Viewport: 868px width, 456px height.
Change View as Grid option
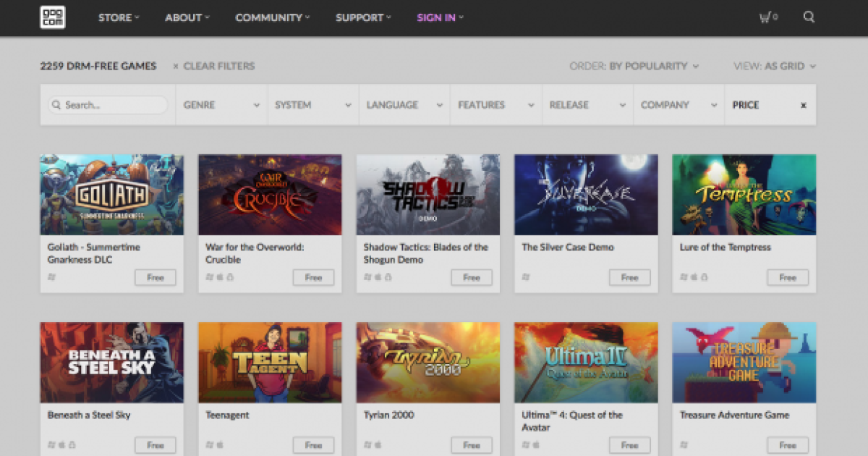[775, 66]
